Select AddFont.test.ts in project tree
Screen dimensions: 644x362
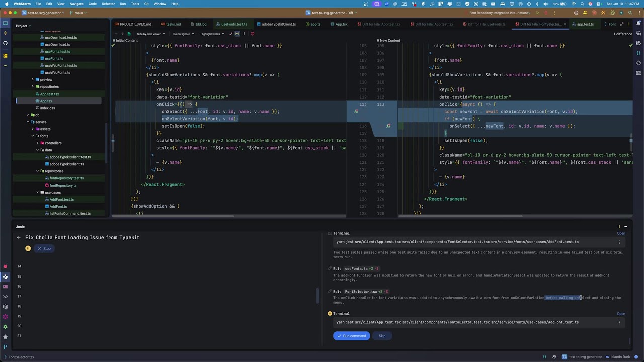click(x=61, y=199)
